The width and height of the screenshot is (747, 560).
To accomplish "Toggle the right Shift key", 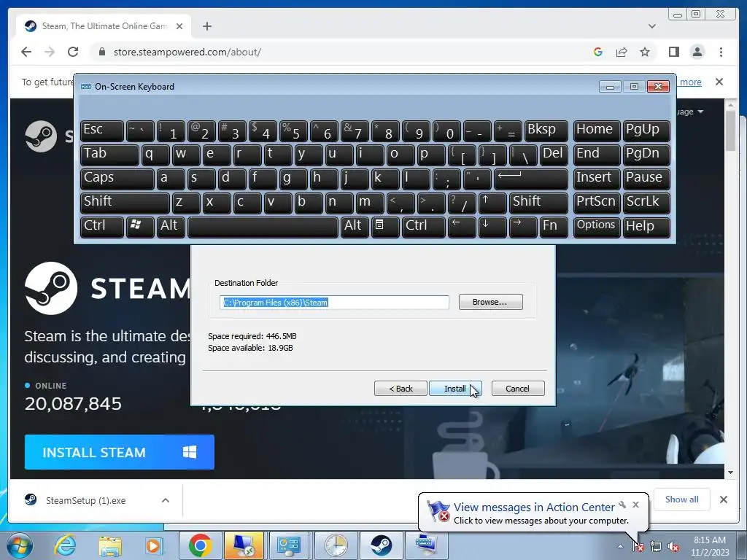I will (x=538, y=203).
